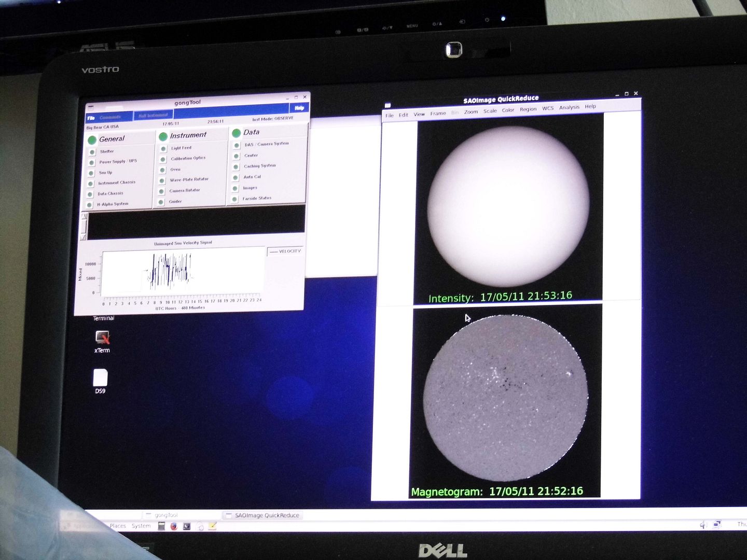Click the Camera Rotator status light
This screenshot has height=560, width=747.
(161, 191)
